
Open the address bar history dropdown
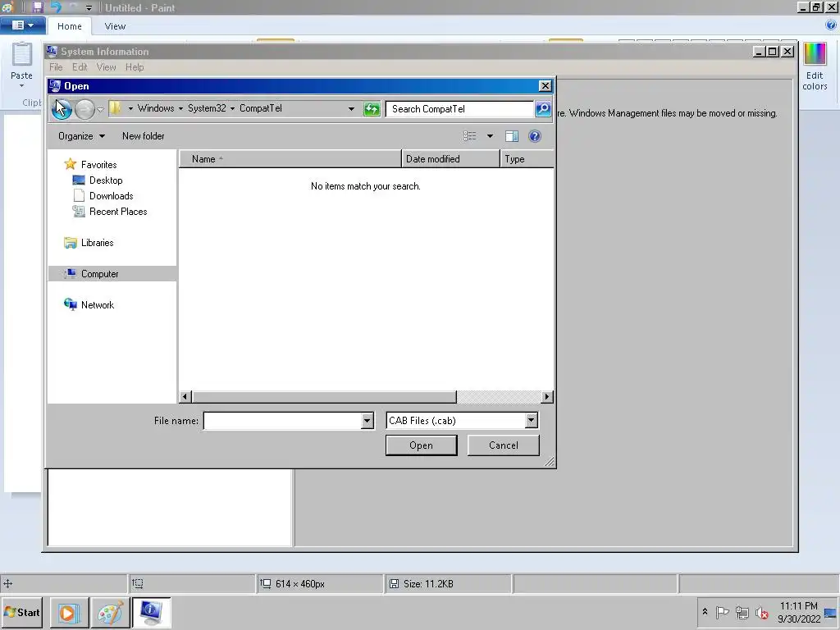pyautogui.click(x=351, y=109)
